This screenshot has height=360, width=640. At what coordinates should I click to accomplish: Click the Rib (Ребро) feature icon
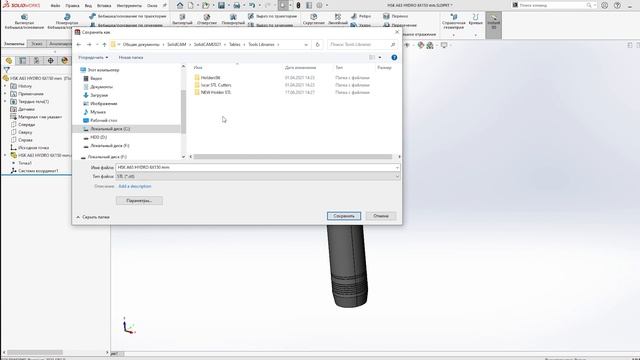pos(353,16)
